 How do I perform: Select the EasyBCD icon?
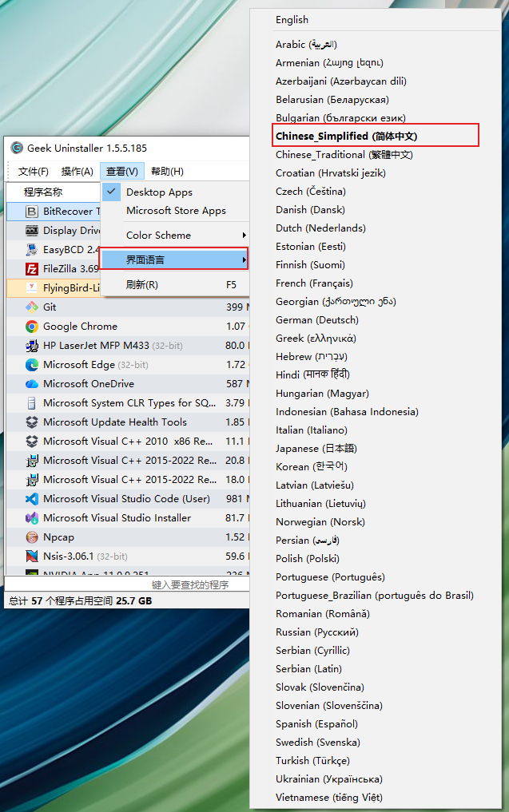tap(32, 250)
